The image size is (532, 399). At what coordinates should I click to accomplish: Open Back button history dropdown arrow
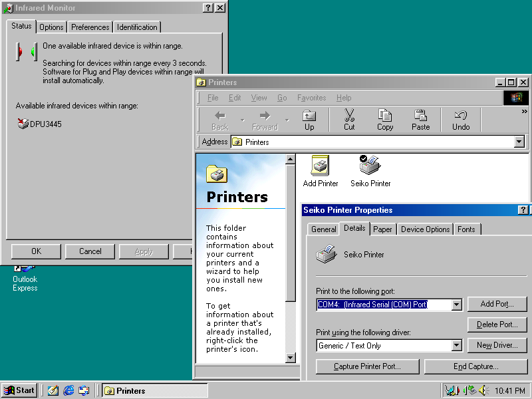click(242, 120)
